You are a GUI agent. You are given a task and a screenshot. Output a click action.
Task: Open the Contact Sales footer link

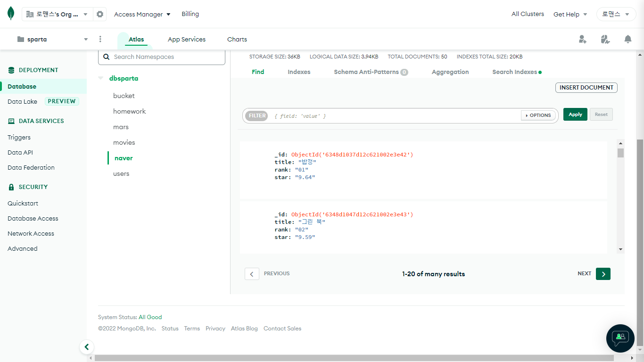[282, 329]
